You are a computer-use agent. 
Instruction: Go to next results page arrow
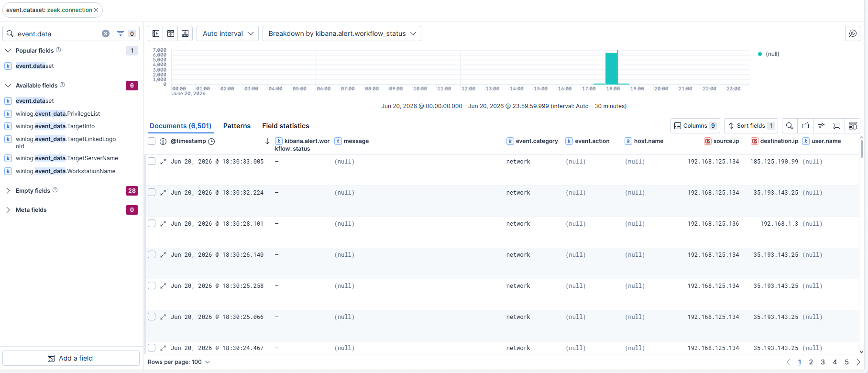[x=858, y=362]
